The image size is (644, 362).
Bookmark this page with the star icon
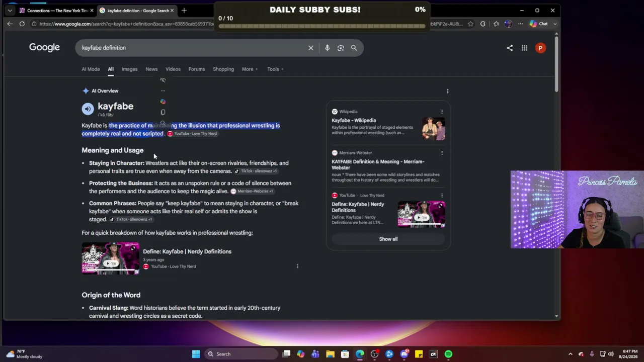point(470,24)
